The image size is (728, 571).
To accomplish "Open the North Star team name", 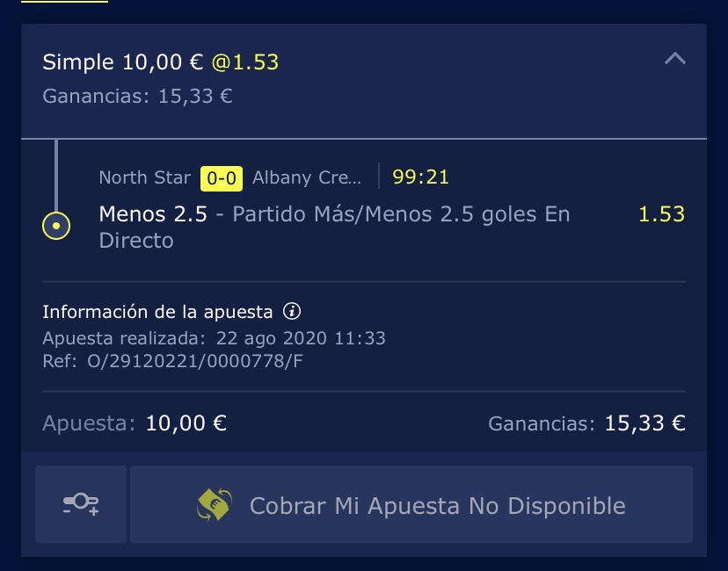I will tap(145, 177).
